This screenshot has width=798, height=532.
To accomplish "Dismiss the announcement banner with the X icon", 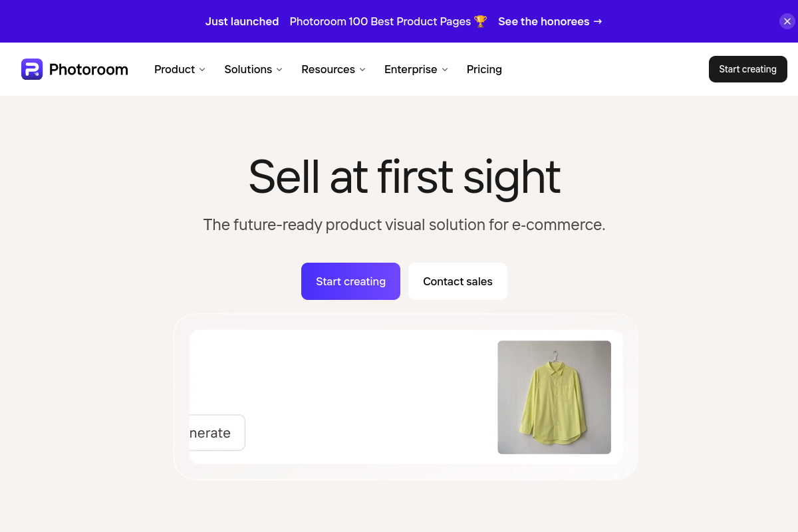I will 787,21.
